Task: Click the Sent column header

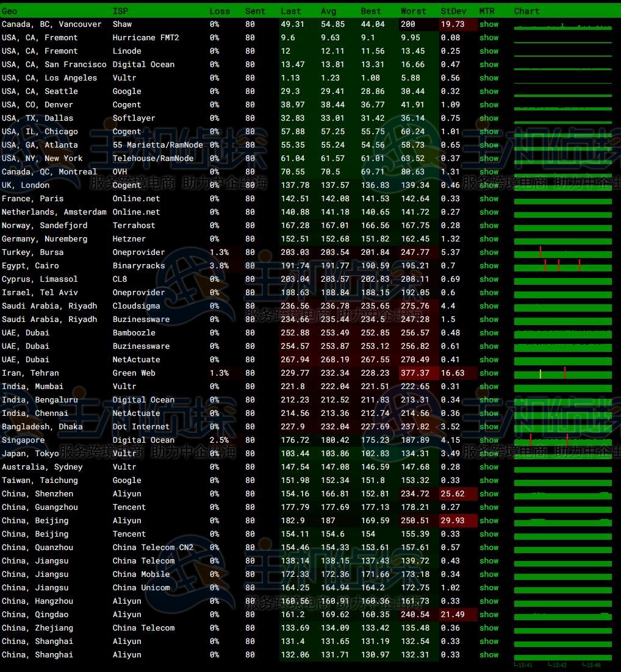Action: click(255, 11)
